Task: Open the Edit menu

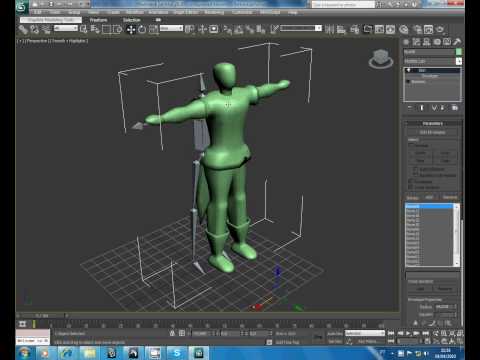Action: [x=38, y=12]
